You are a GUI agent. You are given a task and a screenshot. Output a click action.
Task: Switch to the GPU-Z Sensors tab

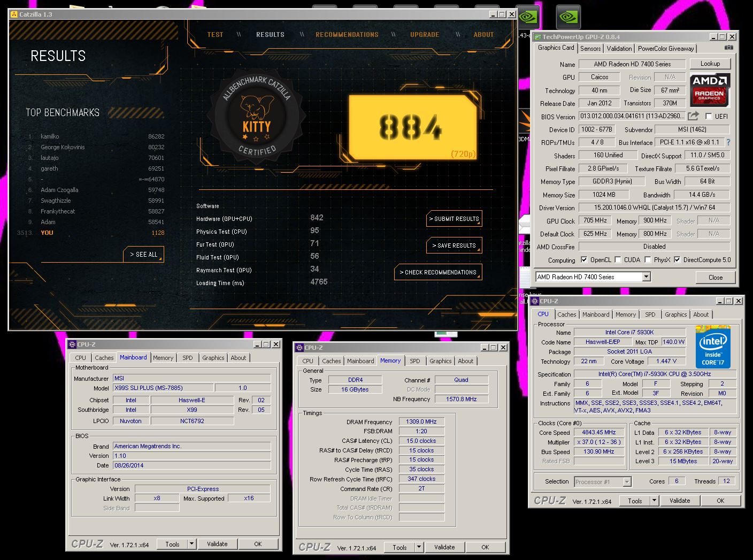(590, 49)
